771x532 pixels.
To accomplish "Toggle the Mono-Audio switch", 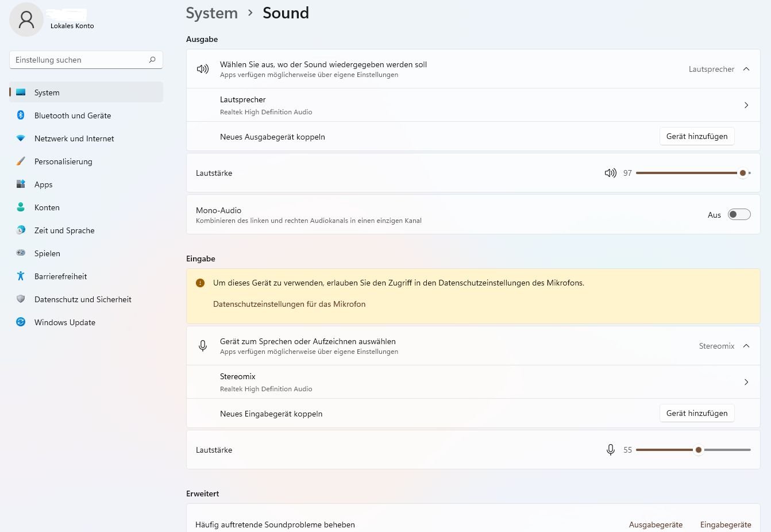I will [739, 215].
